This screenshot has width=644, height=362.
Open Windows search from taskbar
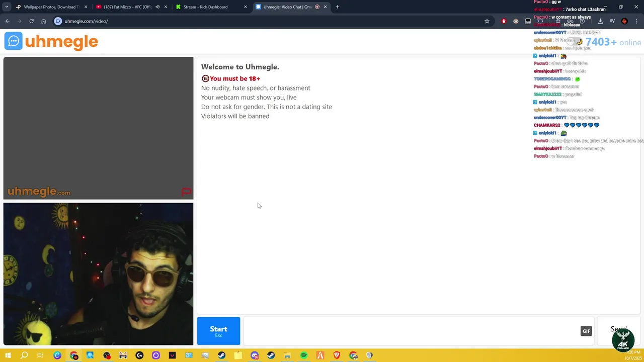pyautogui.click(x=24, y=355)
